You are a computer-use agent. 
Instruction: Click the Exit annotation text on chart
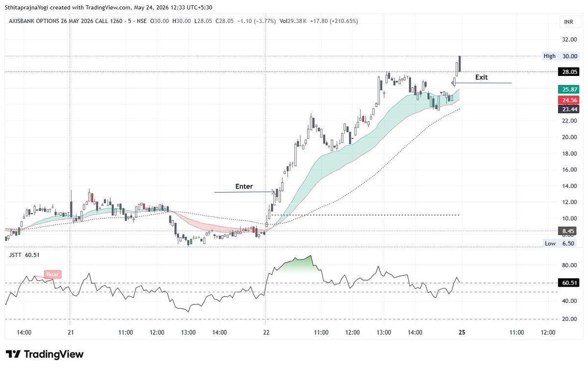click(482, 77)
